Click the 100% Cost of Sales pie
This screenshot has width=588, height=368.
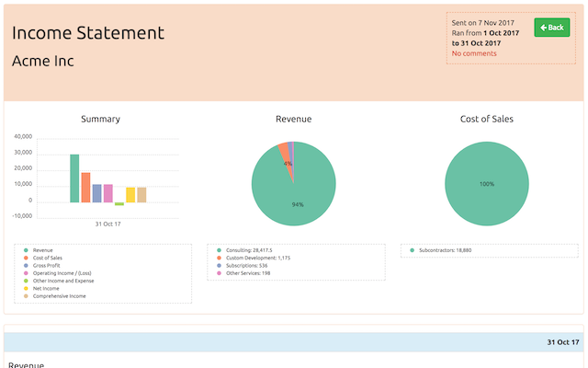[487, 184]
